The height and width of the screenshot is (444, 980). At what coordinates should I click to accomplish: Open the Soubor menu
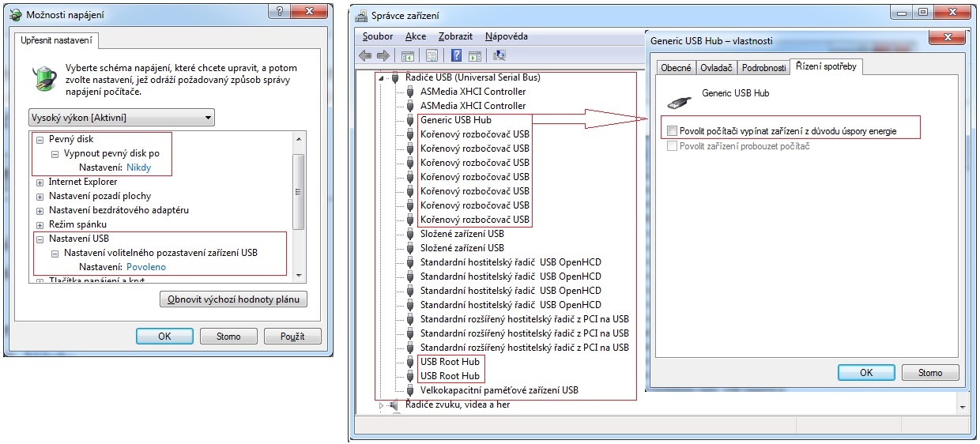[x=378, y=36]
